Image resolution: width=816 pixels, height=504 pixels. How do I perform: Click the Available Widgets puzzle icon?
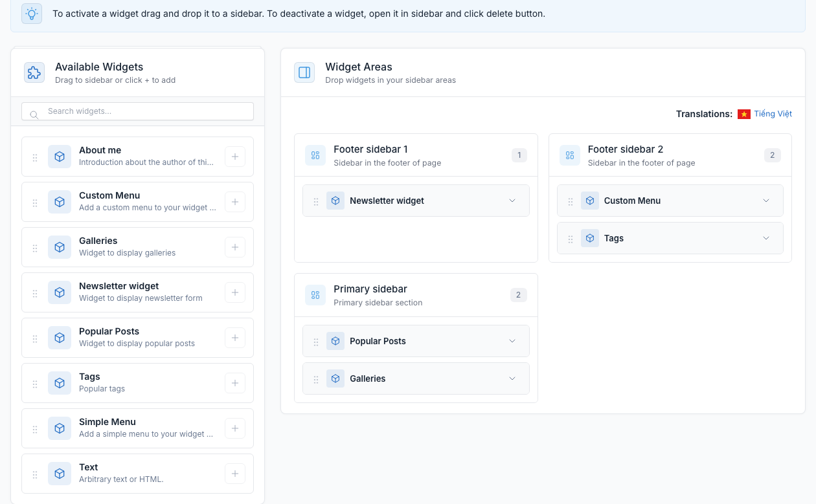[x=34, y=72]
